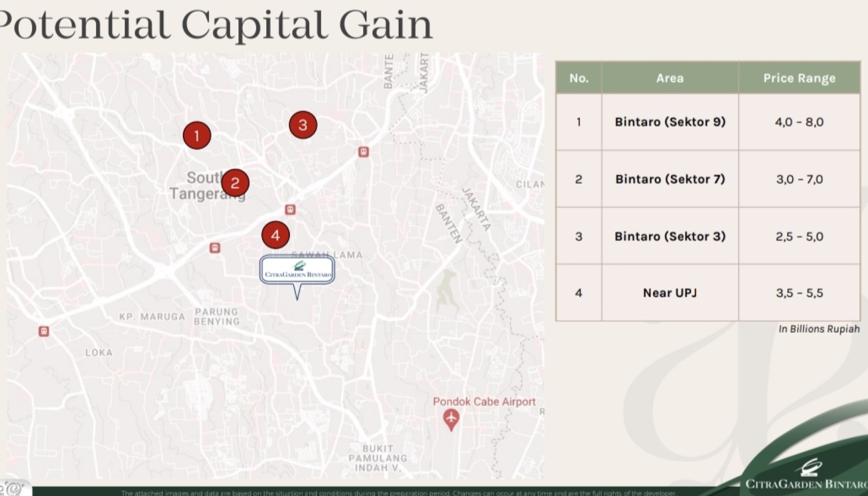
Task: Click train station icon right of marker 3
Action: click(x=363, y=152)
